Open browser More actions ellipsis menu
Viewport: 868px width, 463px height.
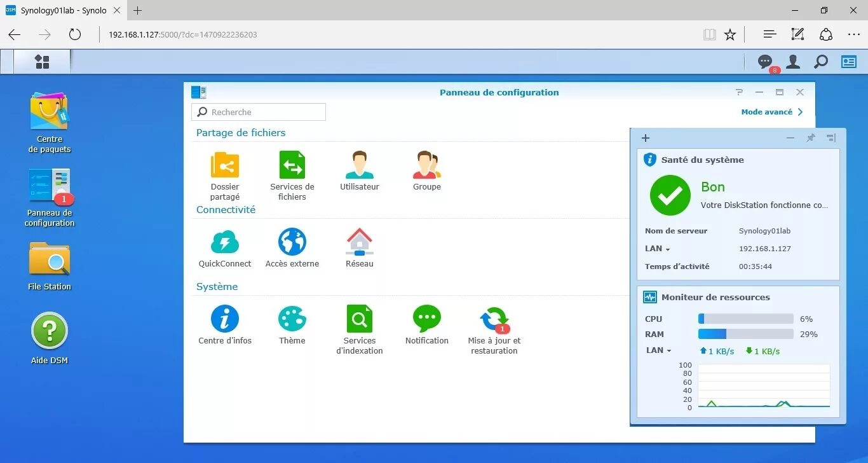854,34
